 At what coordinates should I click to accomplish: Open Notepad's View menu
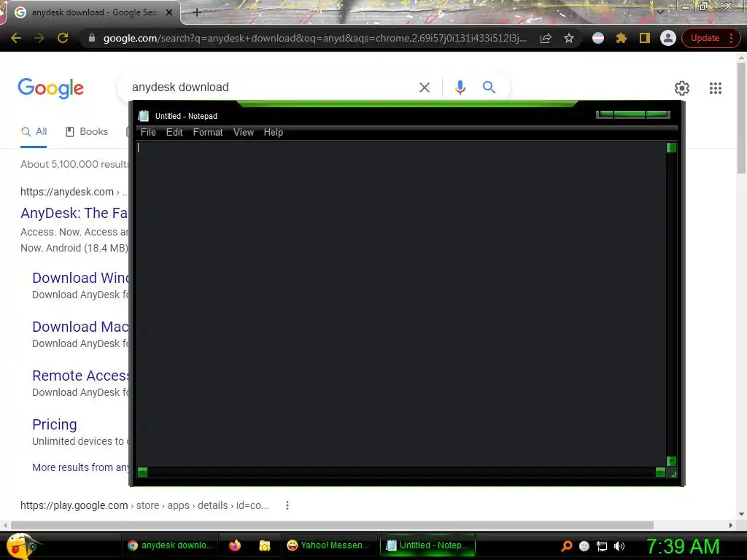244,133
